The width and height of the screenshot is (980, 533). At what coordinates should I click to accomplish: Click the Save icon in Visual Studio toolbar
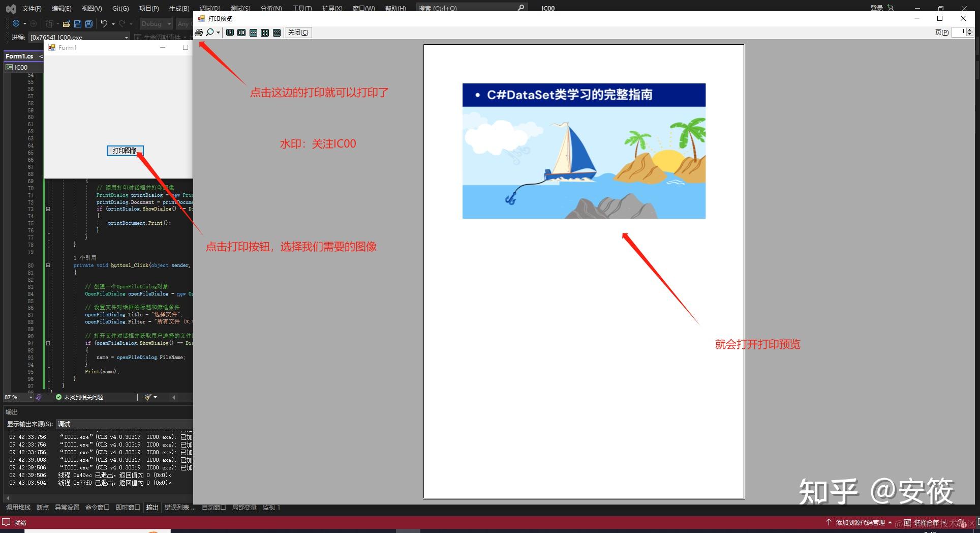coord(78,24)
